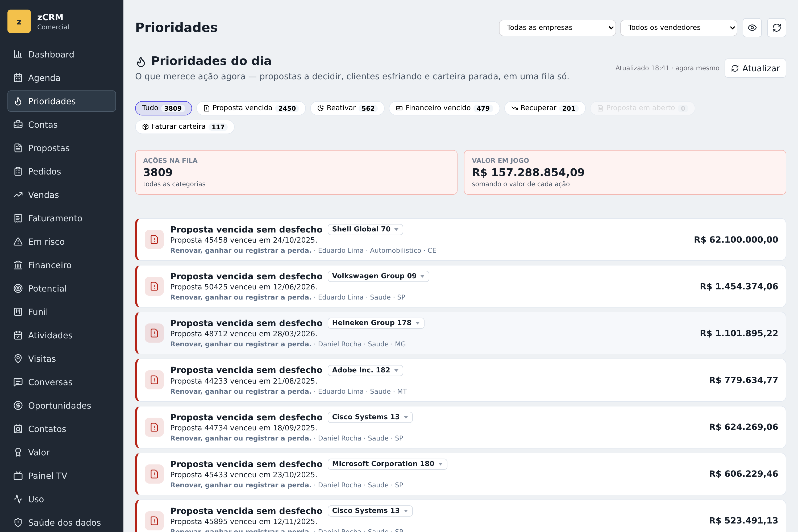The image size is (798, 532).
Task: Filter by Proposta vencida 2450
Action: point(251,108)
